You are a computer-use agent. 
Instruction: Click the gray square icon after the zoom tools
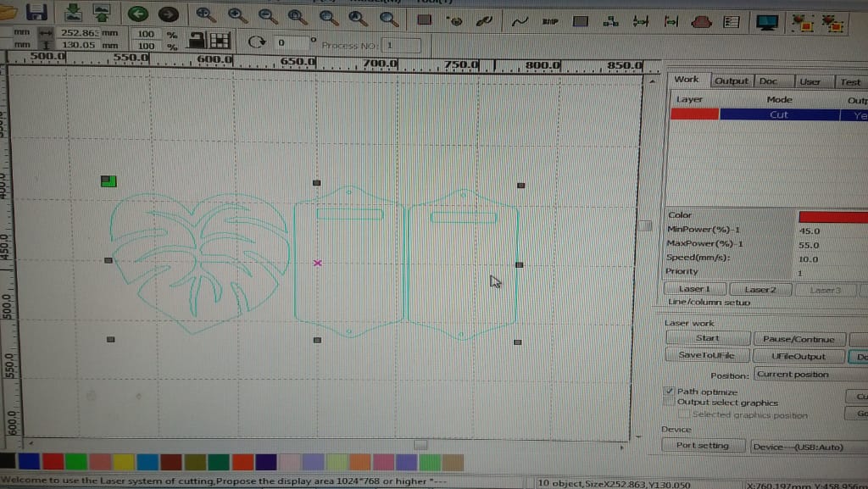424,19
